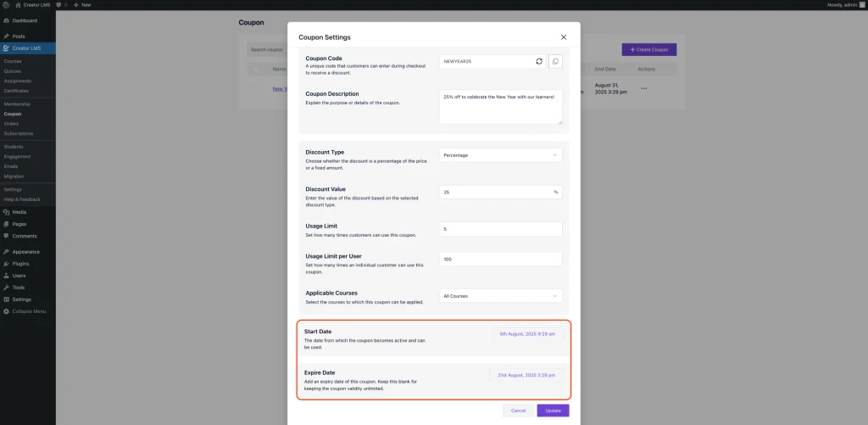Check the New Year coupon row checkbox
This screenshot has height=425, width=868.
click(253, 88)
